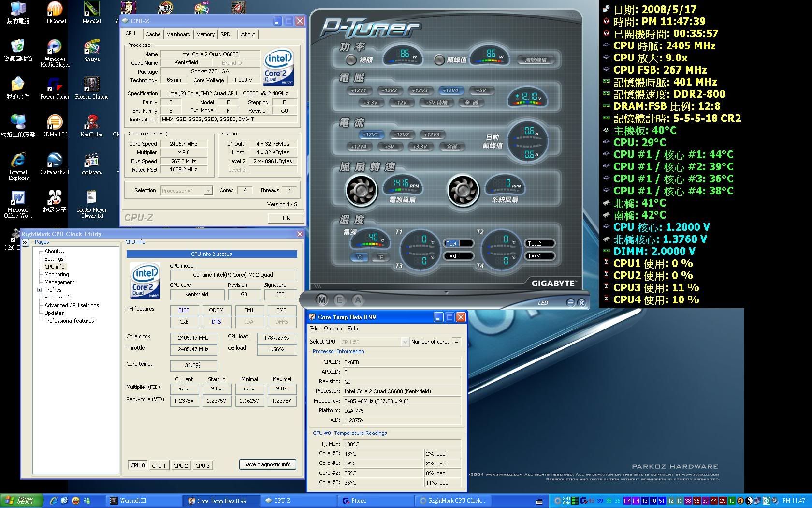Select the CPU 1 tab in RightMark

[x=159, y=465]
